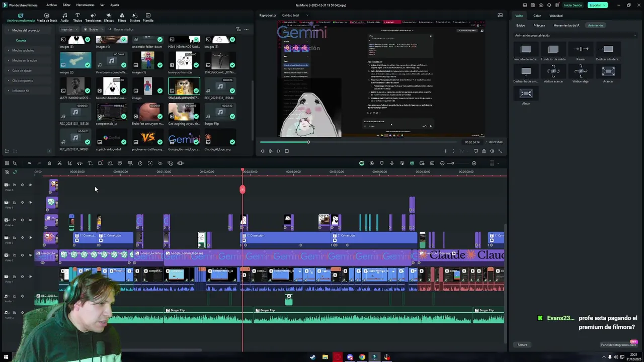Toggle visibility eye of Video 3 track

click(30, 238)
